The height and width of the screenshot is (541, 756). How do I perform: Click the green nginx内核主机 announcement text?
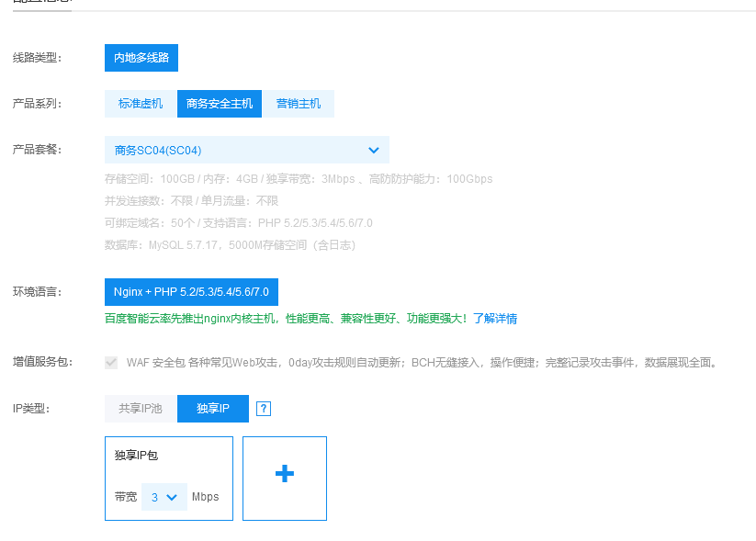coord(285,319)
